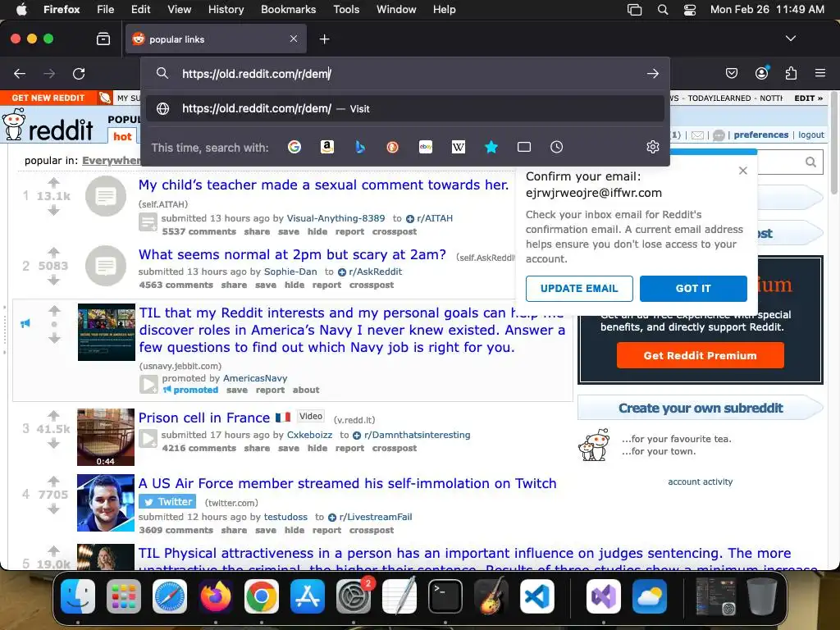Search bookmarks using the star icon
Viewport: 840px width, 630px height.
(x=491, y=147)
